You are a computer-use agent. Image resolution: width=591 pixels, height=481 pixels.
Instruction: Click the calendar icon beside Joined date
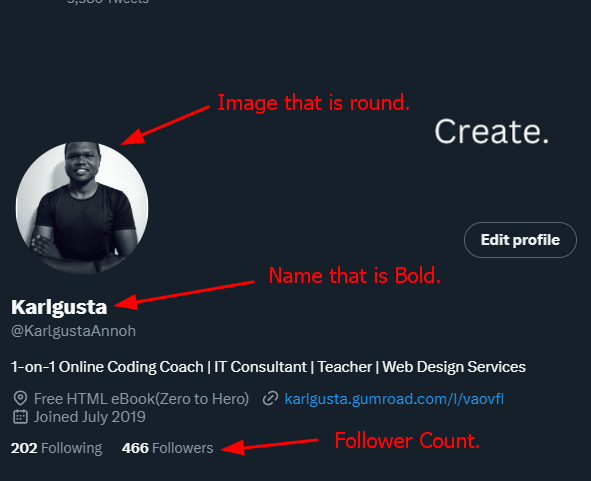(x=20, y=417)
